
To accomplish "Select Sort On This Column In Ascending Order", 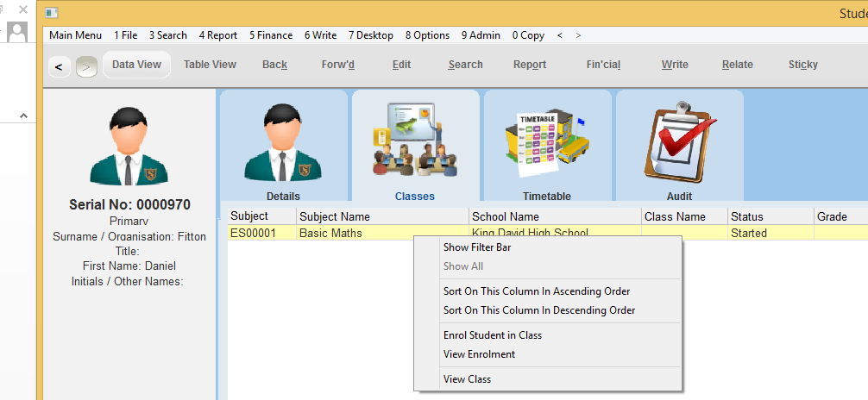I will 536,291.
